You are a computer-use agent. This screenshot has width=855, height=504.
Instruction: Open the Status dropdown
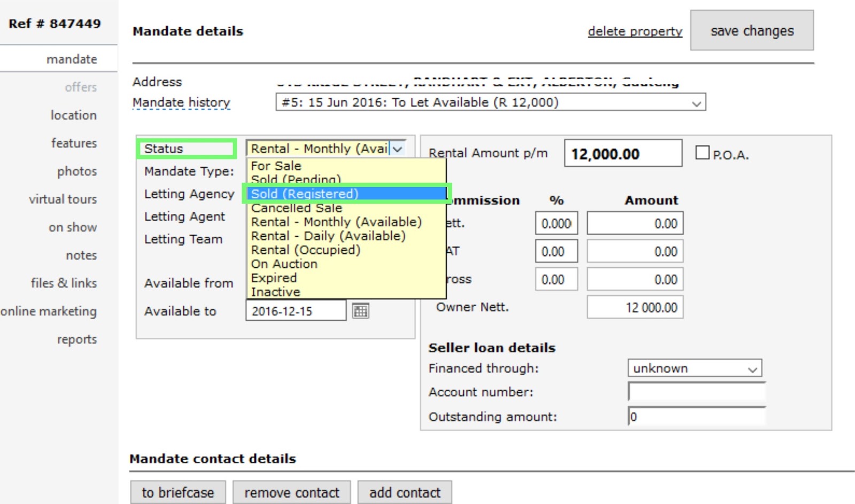397,149
